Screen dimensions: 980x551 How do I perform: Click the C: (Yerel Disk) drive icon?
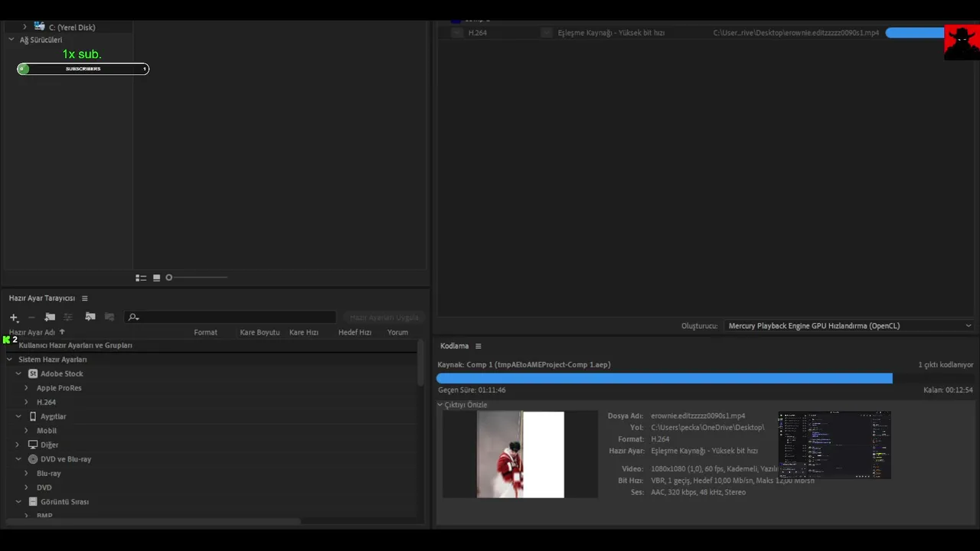coord(39,26)
